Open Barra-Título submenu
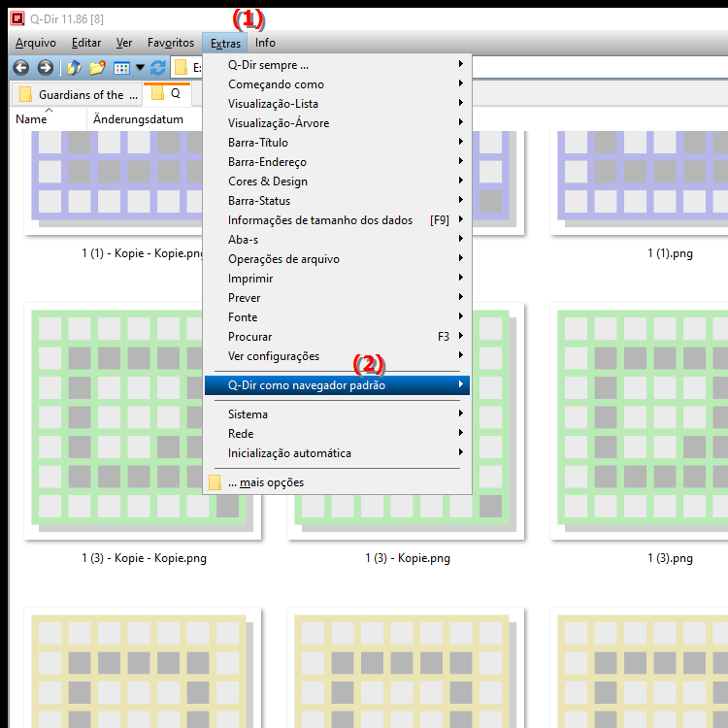Viewport: 728px width, 728px height. pos(337,143)
